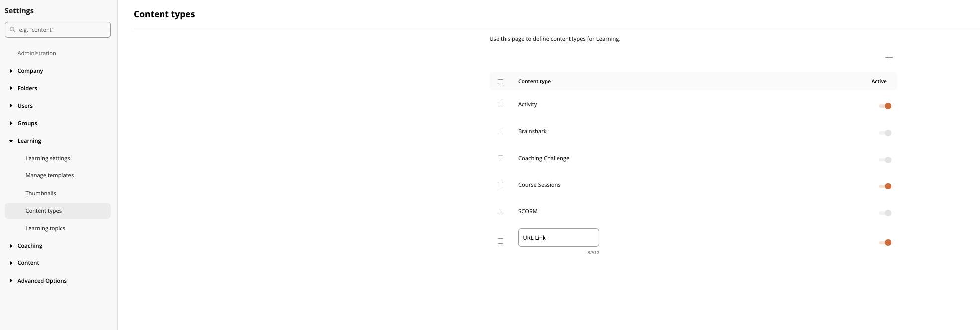The height and width of the screenshot is (330, 980).
Task: Open Learning settings page
Action: pyautogui.click(x=48, y=158)
